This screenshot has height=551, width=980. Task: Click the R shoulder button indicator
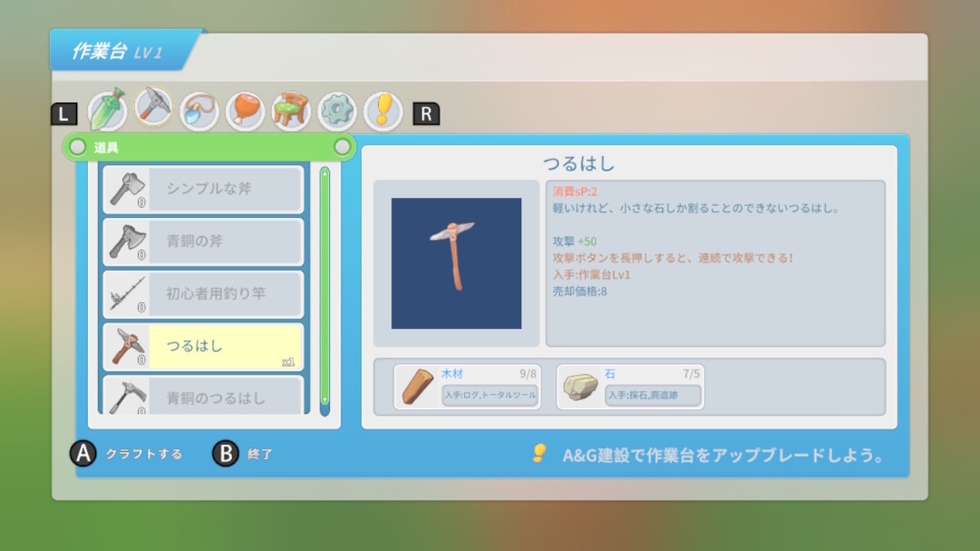(425, 114)
